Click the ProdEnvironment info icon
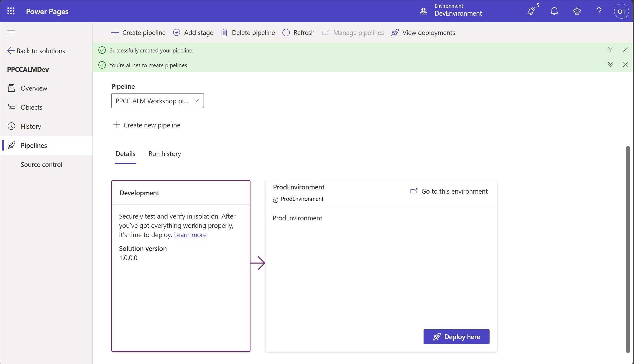This screenshot has width=634, height=364. (276, 200)
